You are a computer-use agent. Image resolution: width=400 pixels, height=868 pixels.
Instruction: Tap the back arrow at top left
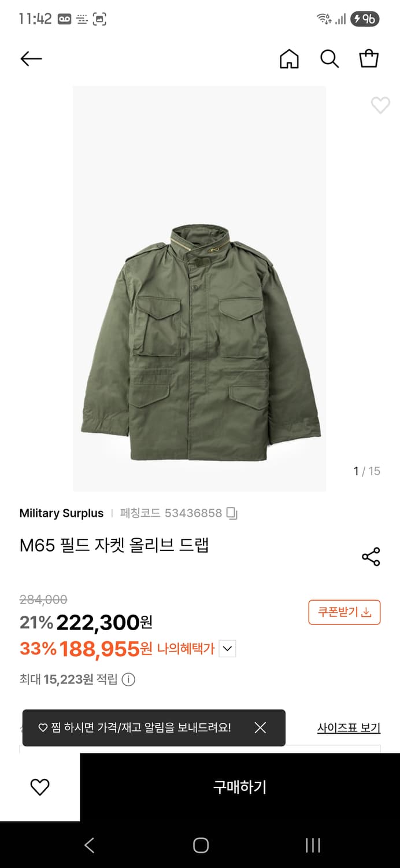tap(31, 58)
